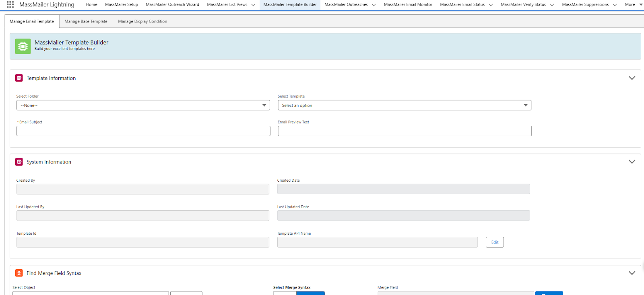Click Edit button next to Template API Name

click(x=494, y=242)
